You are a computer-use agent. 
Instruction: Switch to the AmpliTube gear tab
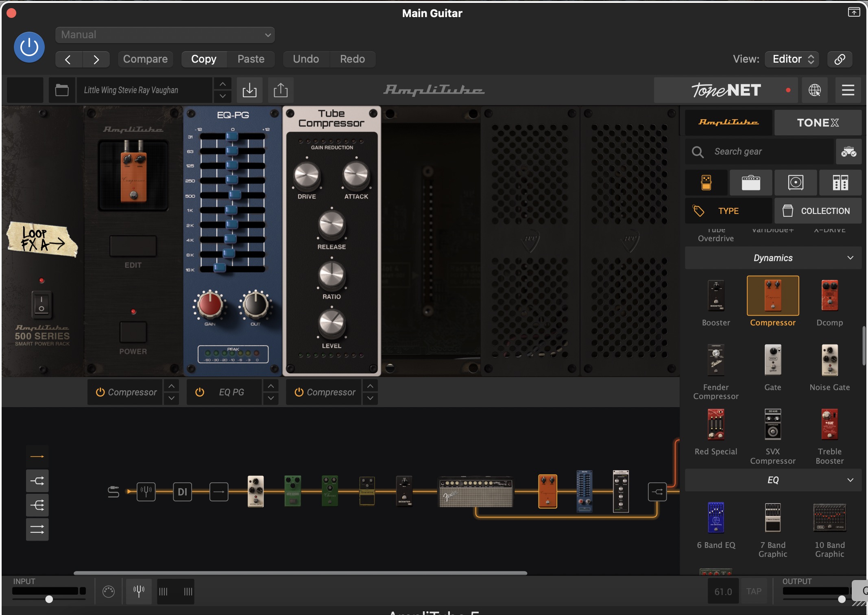pyautogui.click(x=728, y=122)
